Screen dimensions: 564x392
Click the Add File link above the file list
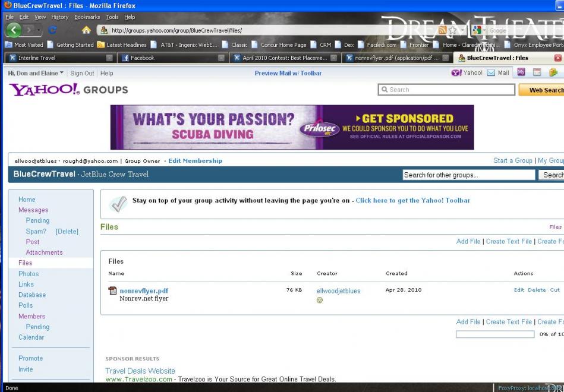coord(468,241)
